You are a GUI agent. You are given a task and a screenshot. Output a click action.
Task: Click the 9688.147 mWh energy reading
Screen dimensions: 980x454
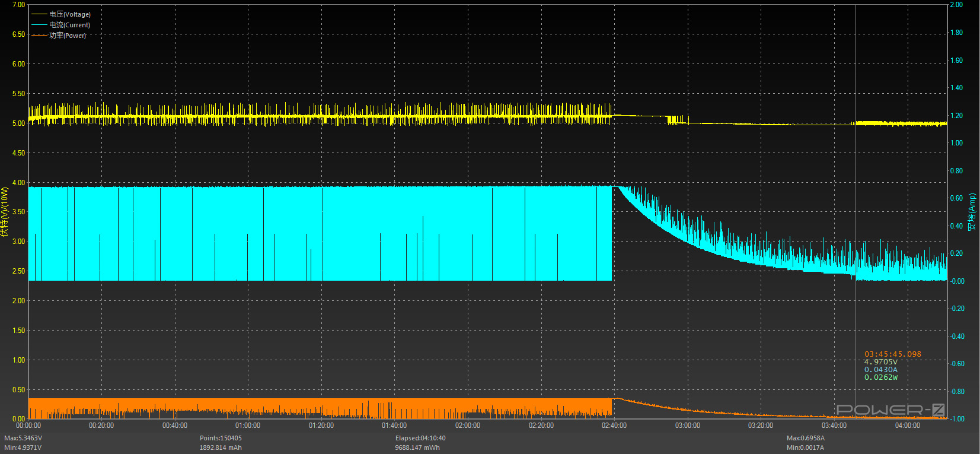click(417, 447)
